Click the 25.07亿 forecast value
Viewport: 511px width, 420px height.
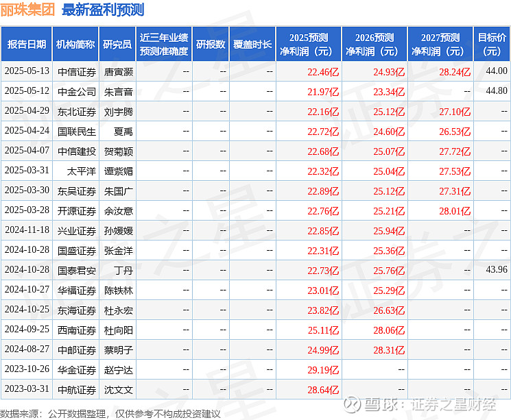389,151
